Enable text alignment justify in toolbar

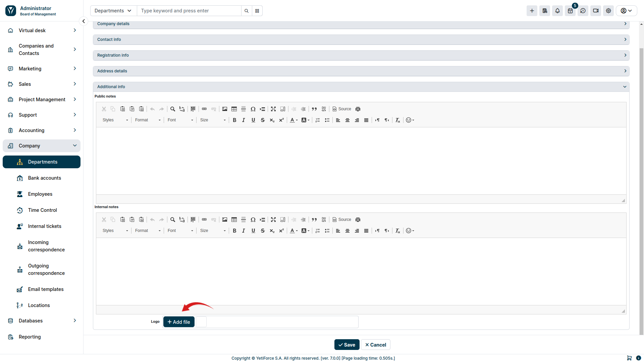coord(366,120)
